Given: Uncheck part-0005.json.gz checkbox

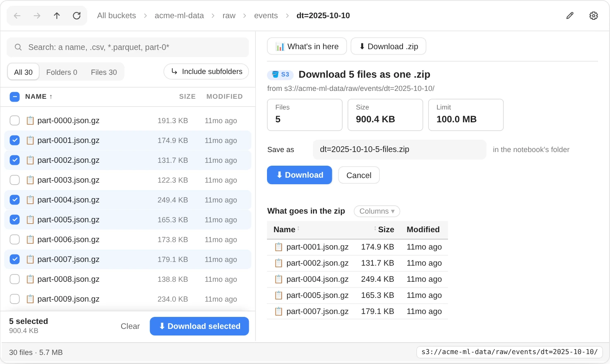Looking at the screenshot, I should tap(14, 220).
